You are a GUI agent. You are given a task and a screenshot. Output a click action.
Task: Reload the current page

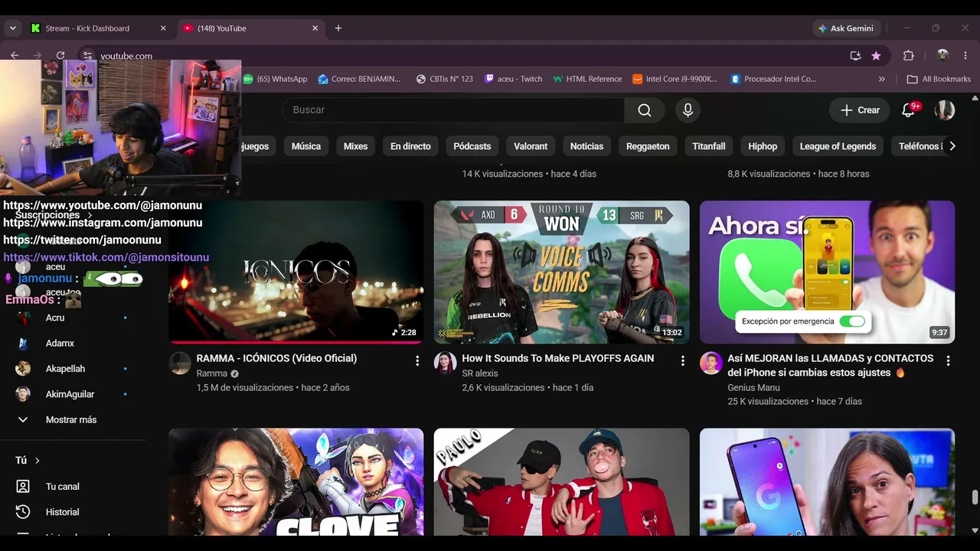pyautogui.click(x=60, y=55)
